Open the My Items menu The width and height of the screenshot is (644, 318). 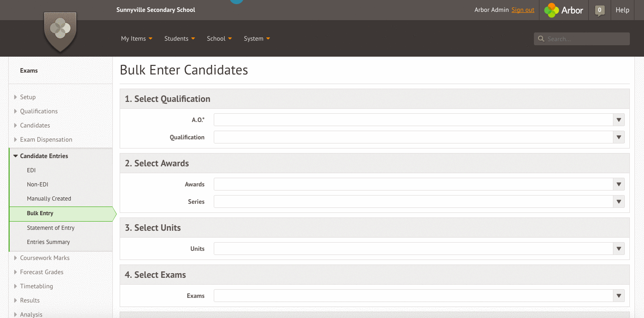(137, 39)
